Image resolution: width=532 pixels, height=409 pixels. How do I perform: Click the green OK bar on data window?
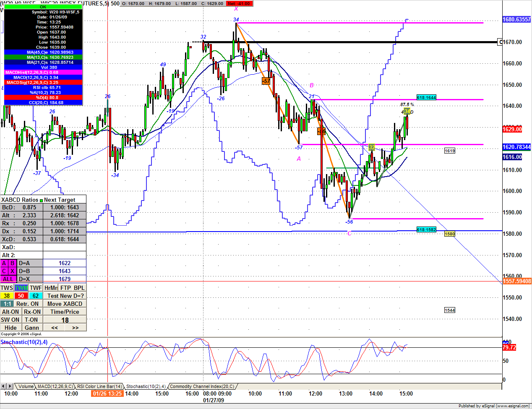click(43, 7)
